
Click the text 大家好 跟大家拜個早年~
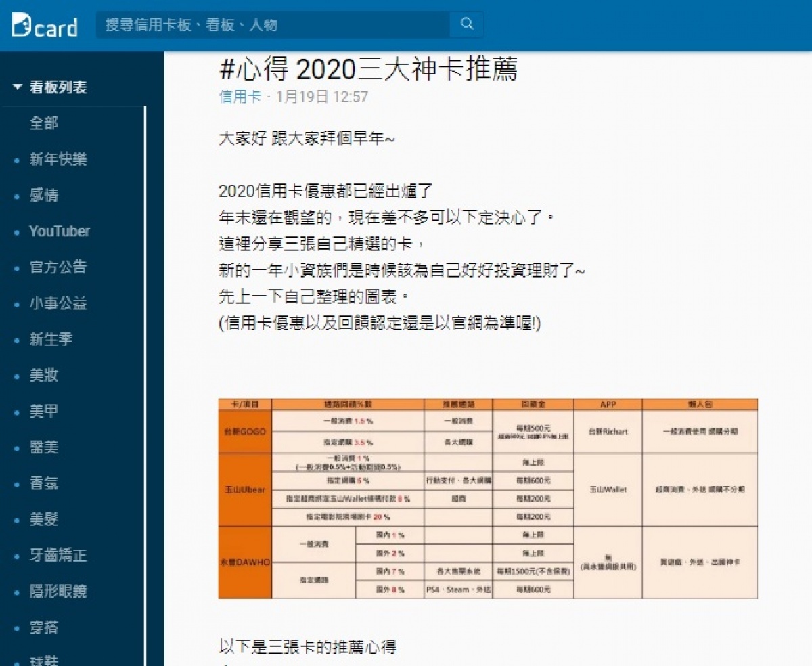point(307,139)
